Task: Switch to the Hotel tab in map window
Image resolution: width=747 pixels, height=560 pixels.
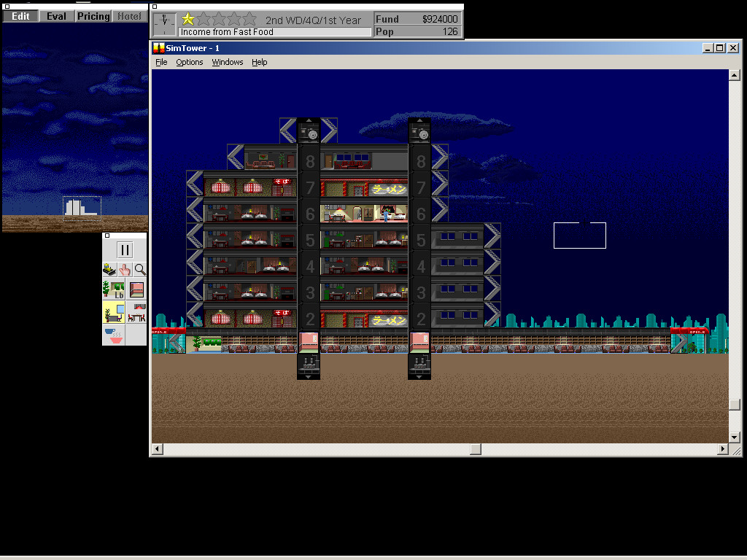Action: [130, 16]
